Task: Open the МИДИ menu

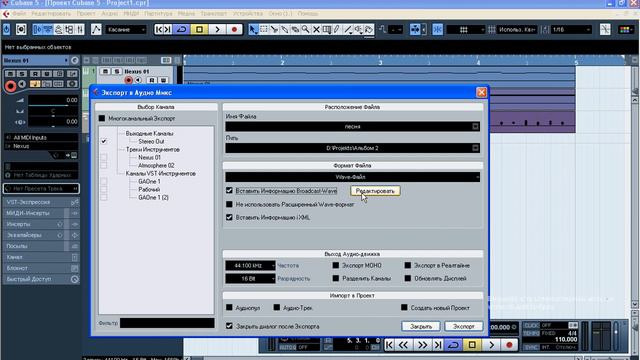Action: [x=131, y=13]
